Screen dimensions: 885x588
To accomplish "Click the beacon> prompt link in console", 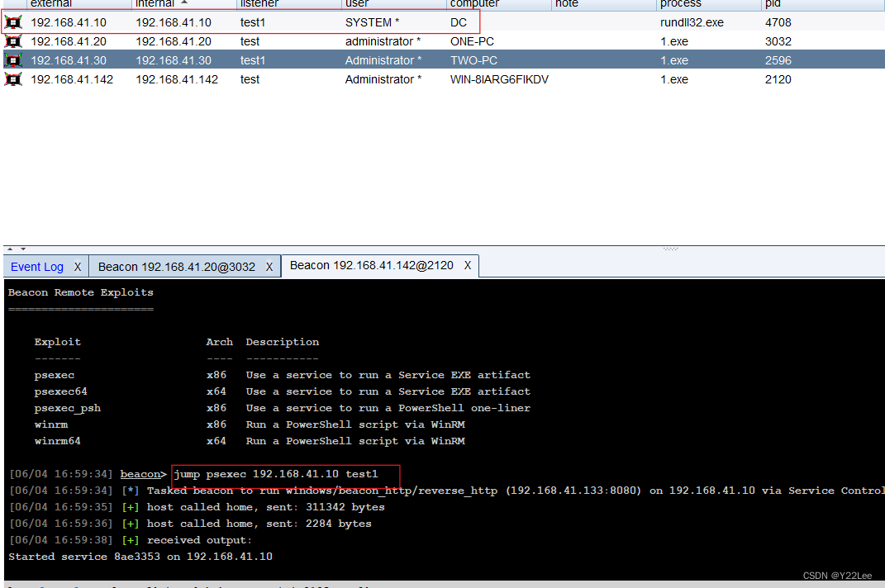I will pos(143,474).
